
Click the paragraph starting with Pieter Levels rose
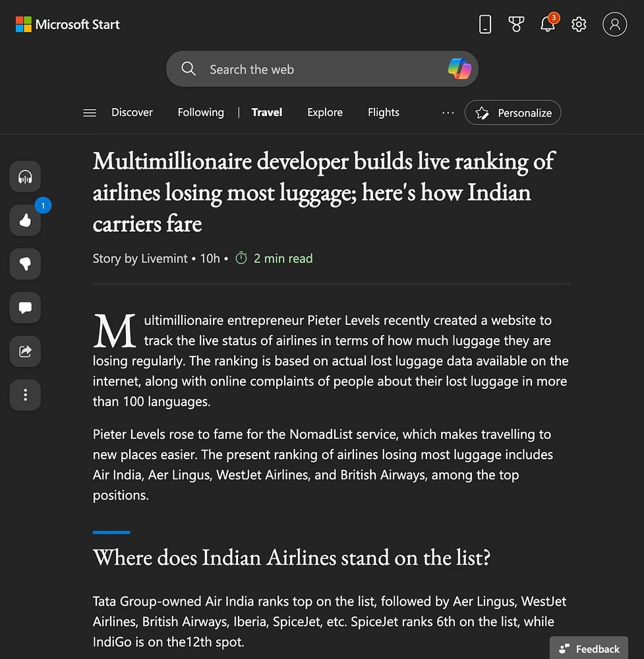coord(323,465)
